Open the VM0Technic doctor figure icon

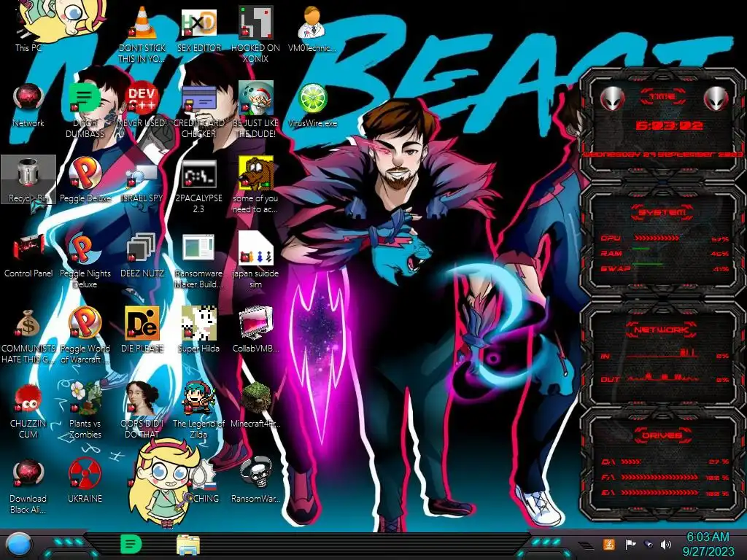click(311, 23)
